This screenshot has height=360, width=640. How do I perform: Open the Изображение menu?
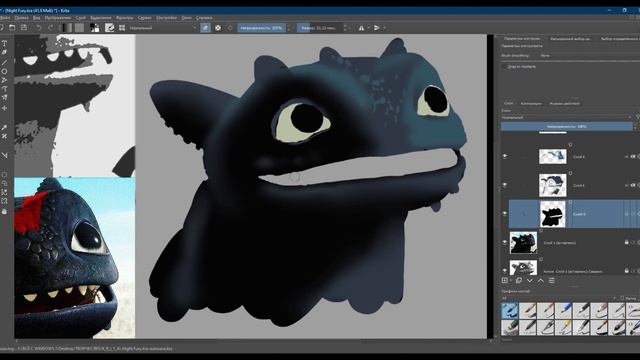[x=58, y=18]
